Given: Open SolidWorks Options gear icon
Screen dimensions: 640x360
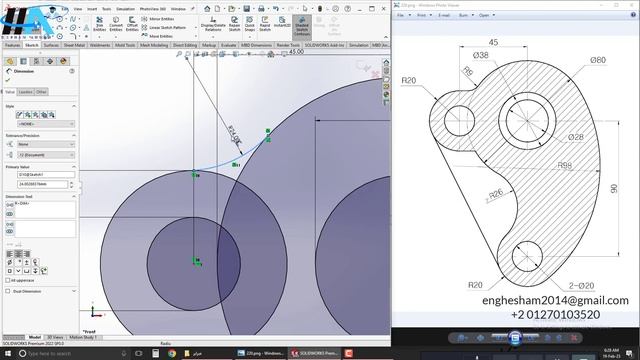Looking at the screenshot, I should coord(335,9).
